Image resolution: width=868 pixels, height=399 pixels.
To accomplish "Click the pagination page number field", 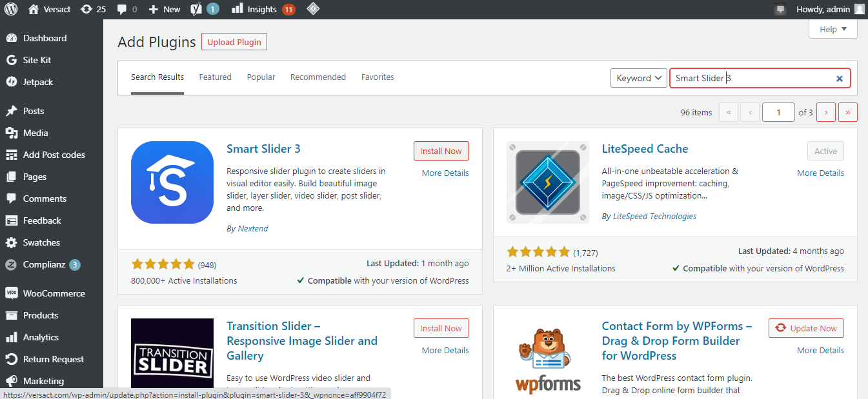I will [778, 112].
